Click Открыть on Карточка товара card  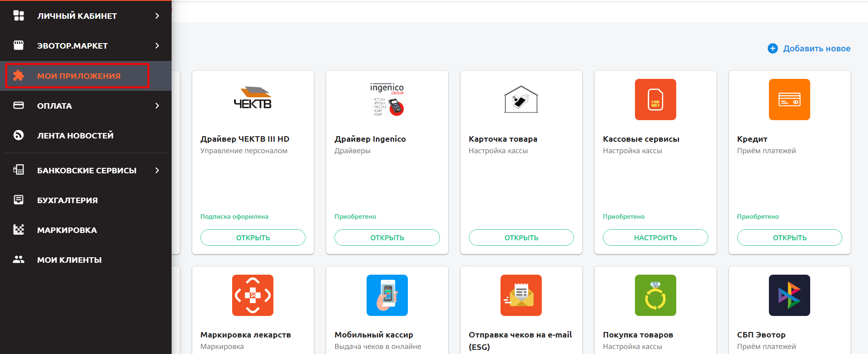521,238
